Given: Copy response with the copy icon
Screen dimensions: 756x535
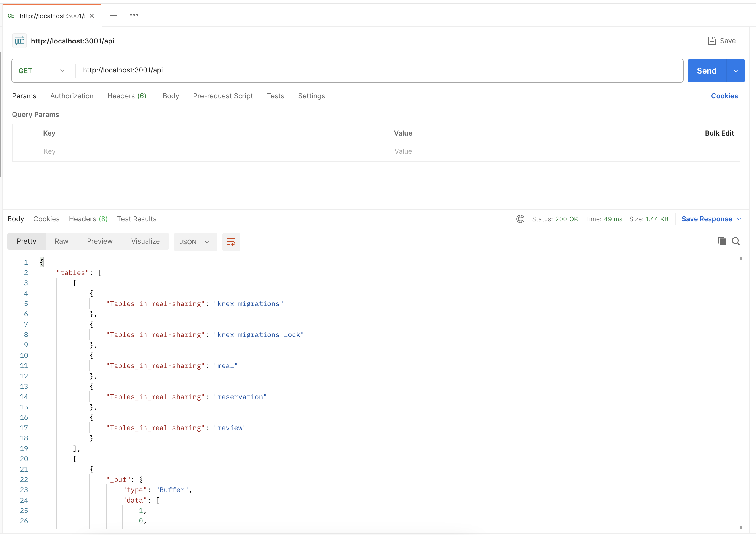Looking at the screenshot, I should click(722, 241).
